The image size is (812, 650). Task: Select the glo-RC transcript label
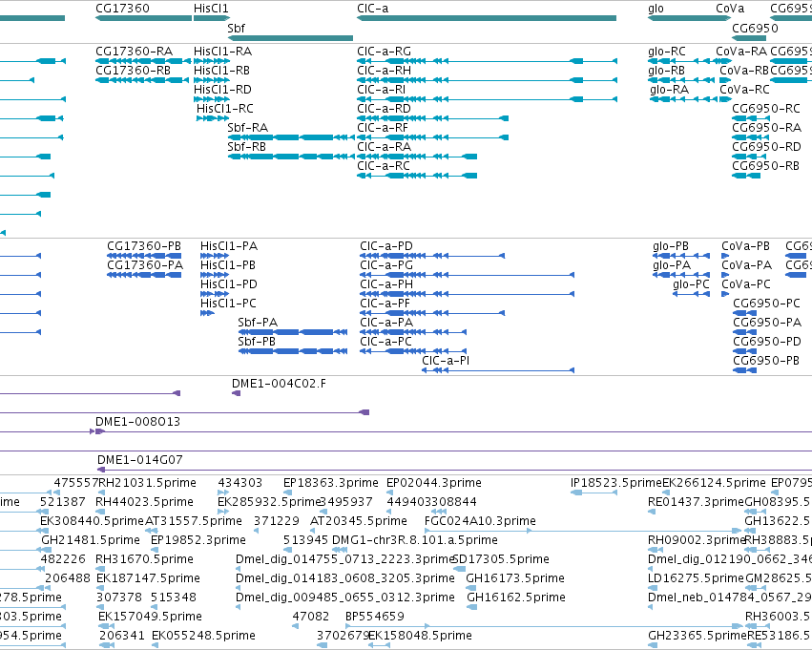666,52
